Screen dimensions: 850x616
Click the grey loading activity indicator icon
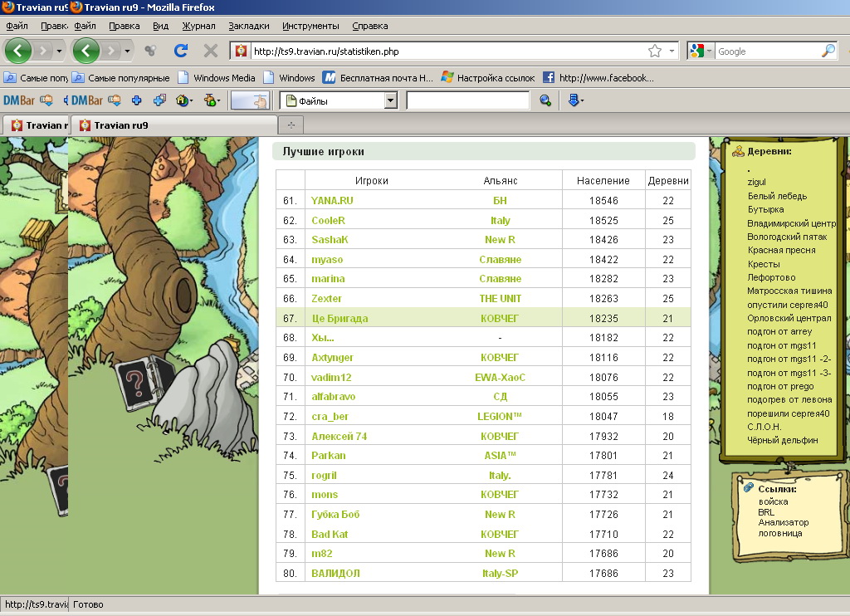[151, 51]
